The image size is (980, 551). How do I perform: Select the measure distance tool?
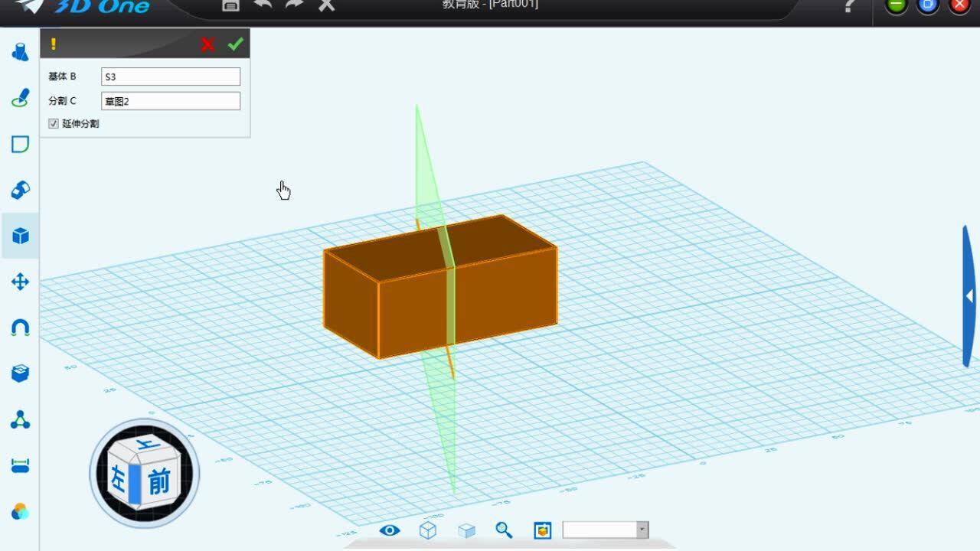pos(21,465)
